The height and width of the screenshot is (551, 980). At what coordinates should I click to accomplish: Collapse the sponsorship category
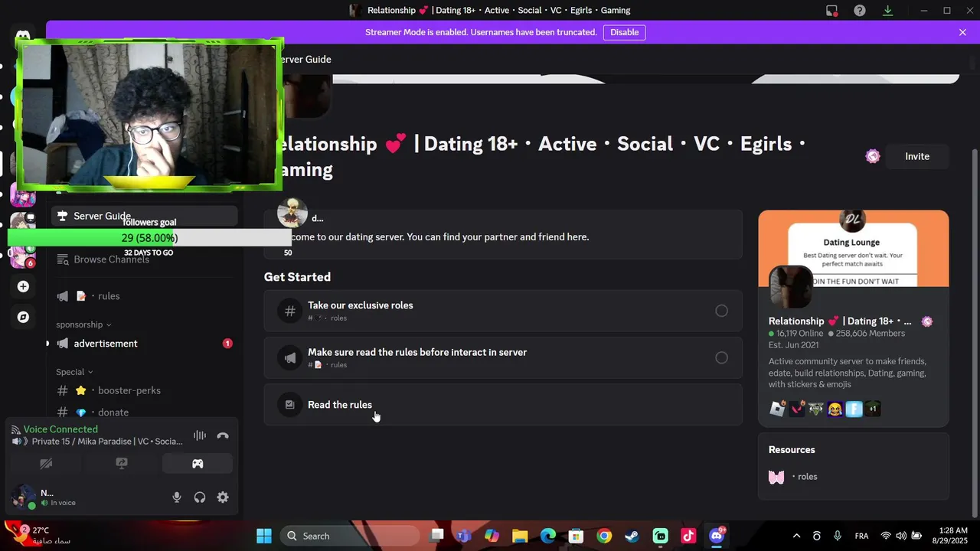(x=83, y=324)
